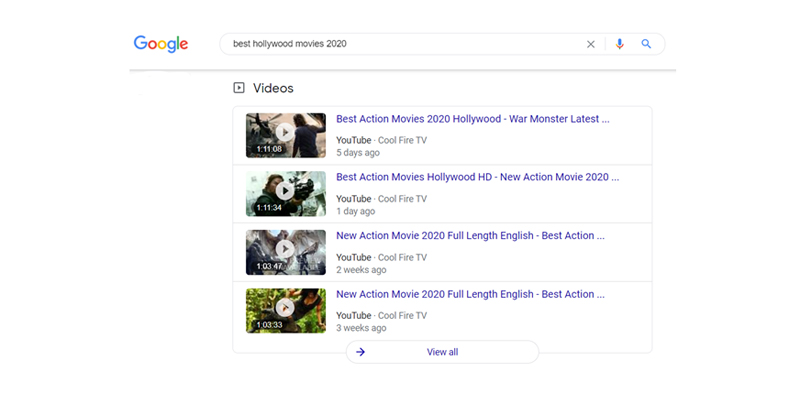Viewport: 800px width, 400px height.
Task: Click the '3 weeks ago' timestamp
Action: point(361,328)
